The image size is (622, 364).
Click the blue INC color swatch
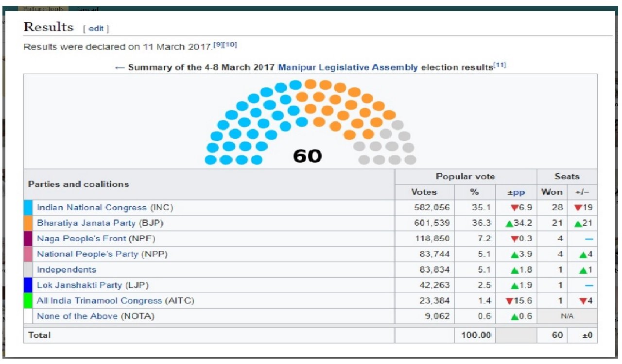[28, 208]
